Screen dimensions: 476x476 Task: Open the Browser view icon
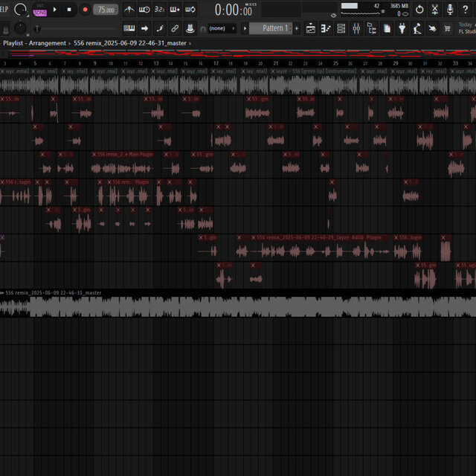[x=372, y=28]
